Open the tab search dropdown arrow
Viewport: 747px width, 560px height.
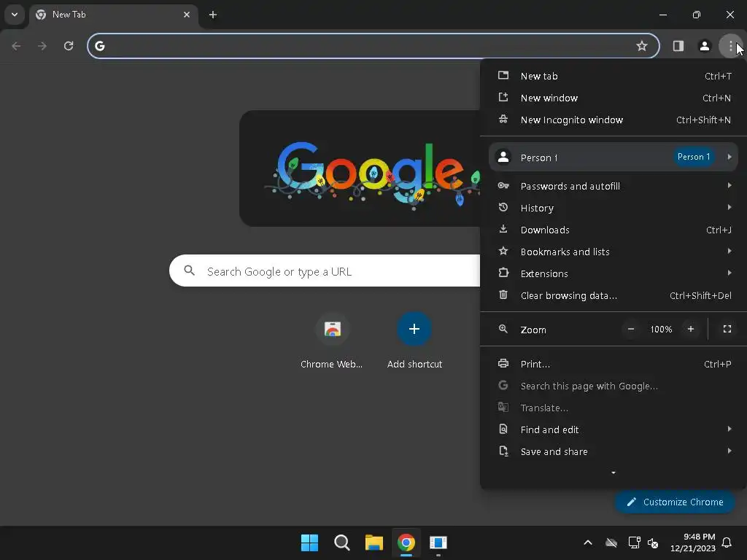[15, 15]
